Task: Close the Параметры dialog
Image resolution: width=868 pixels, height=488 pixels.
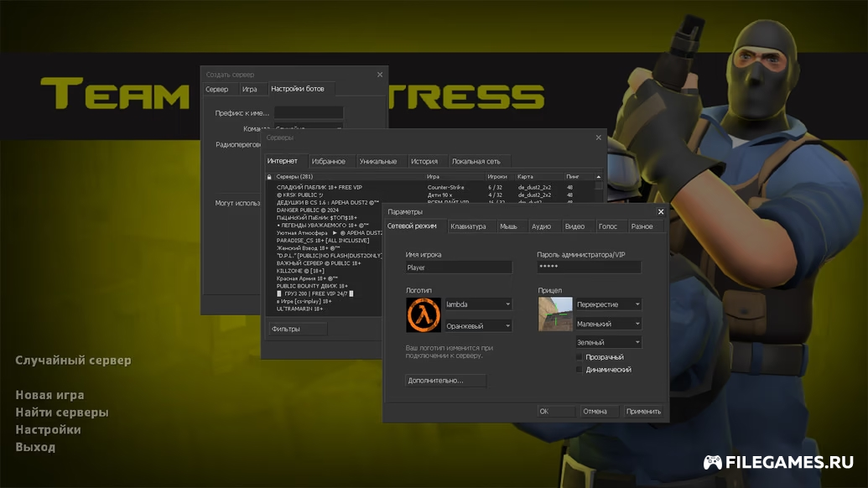Action: click(x=660, y=212)
